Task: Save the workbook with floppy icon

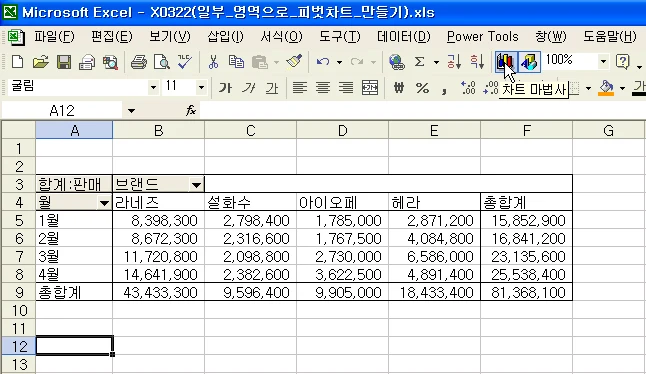Action: click(63, 62)
